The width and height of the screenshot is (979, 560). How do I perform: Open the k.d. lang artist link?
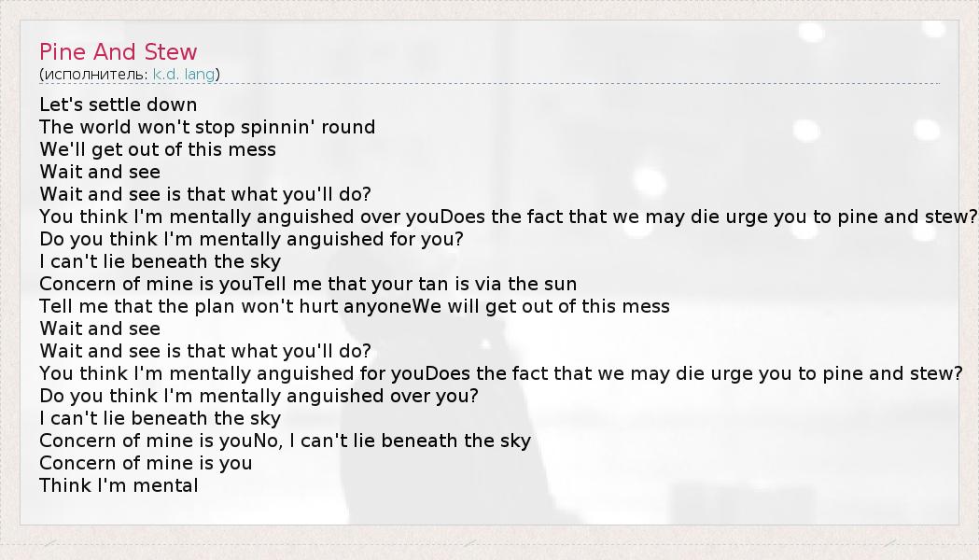click(x=184, y=74)
